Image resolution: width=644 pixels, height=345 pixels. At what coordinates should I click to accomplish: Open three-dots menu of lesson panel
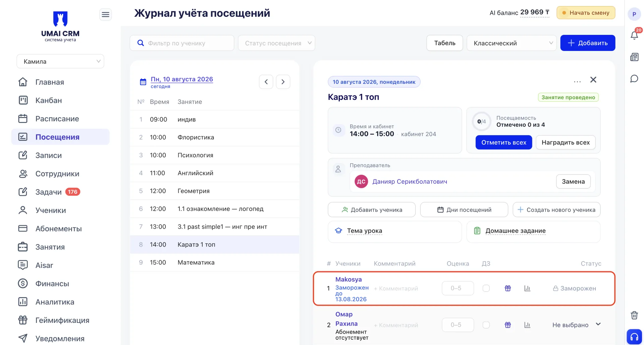pos(577,81)
